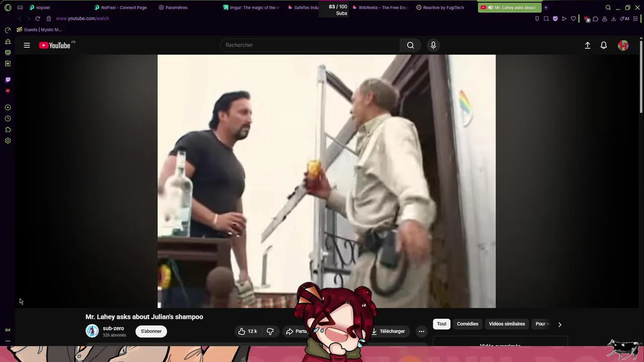Take a snapshot with capture icon

(546, 19)
